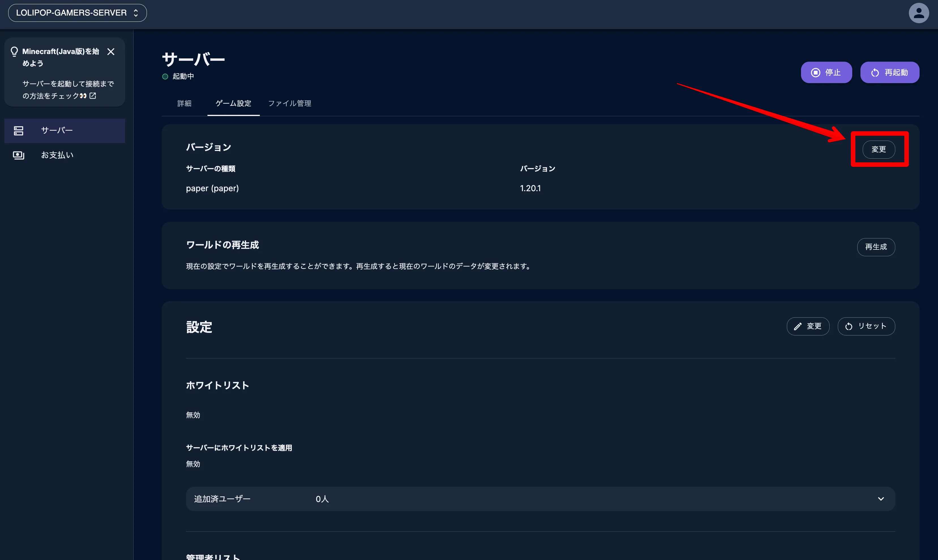Expand the 追加済ユーザー row
Screen dimensions: 938x560
click(x=540, y=499)
